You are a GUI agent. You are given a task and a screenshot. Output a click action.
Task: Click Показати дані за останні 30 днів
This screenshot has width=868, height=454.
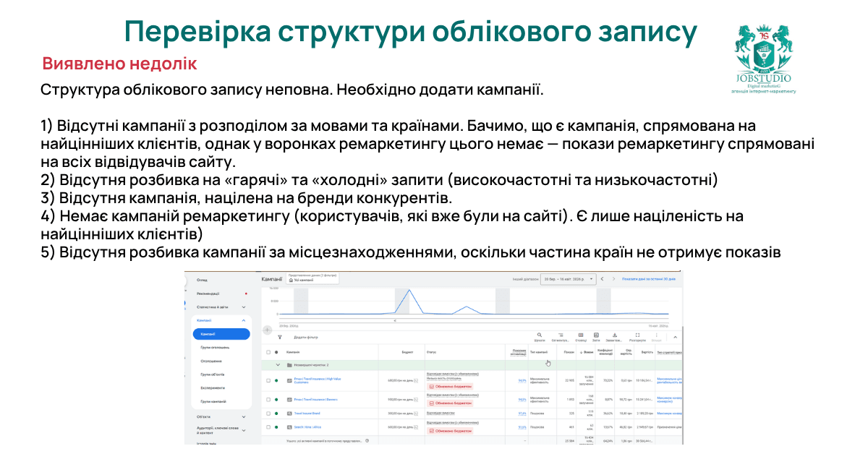[x=649, y=279]
